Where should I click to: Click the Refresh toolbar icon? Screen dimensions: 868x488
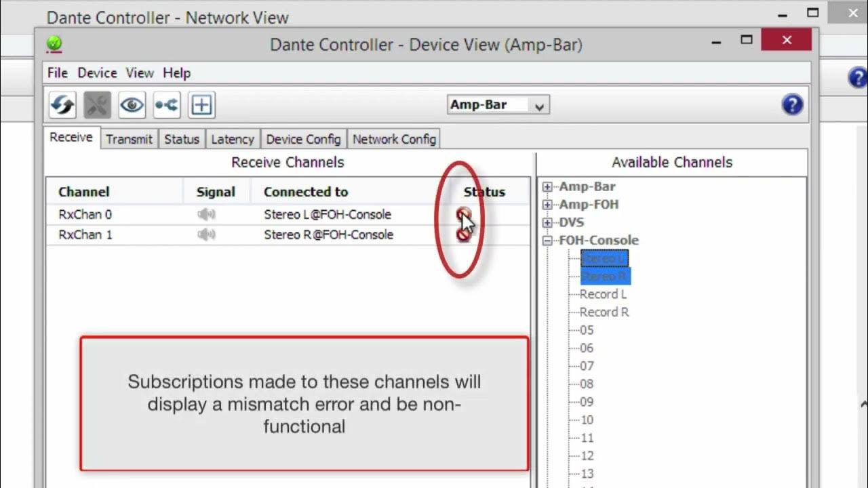[62, 105]
